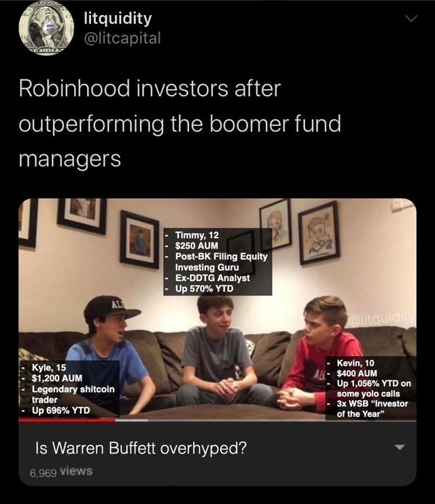
Task: Jump to the gray buffered segment of progress bar
Action: tap(132, 420)
